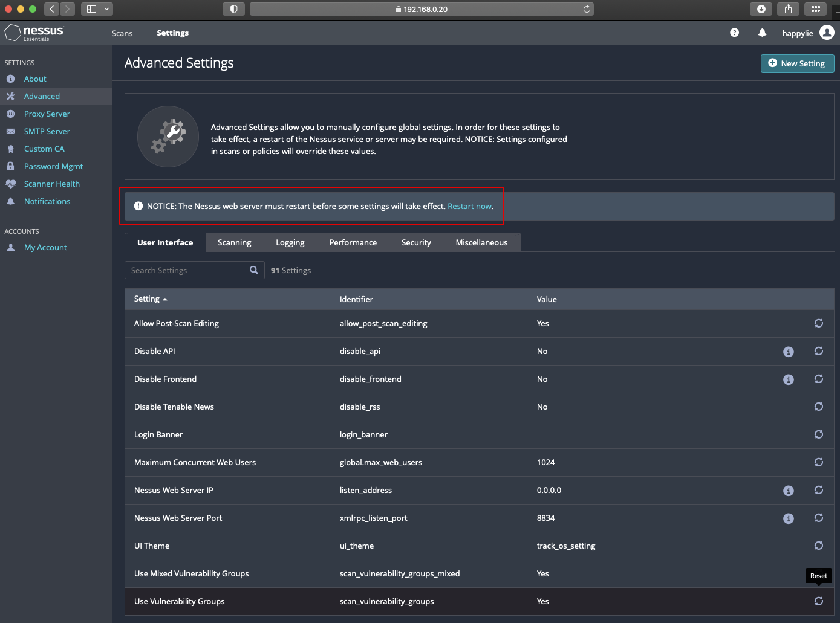840x623 pixels.
Task: Switch to the Security tab
Action: (x=416, y=242)
